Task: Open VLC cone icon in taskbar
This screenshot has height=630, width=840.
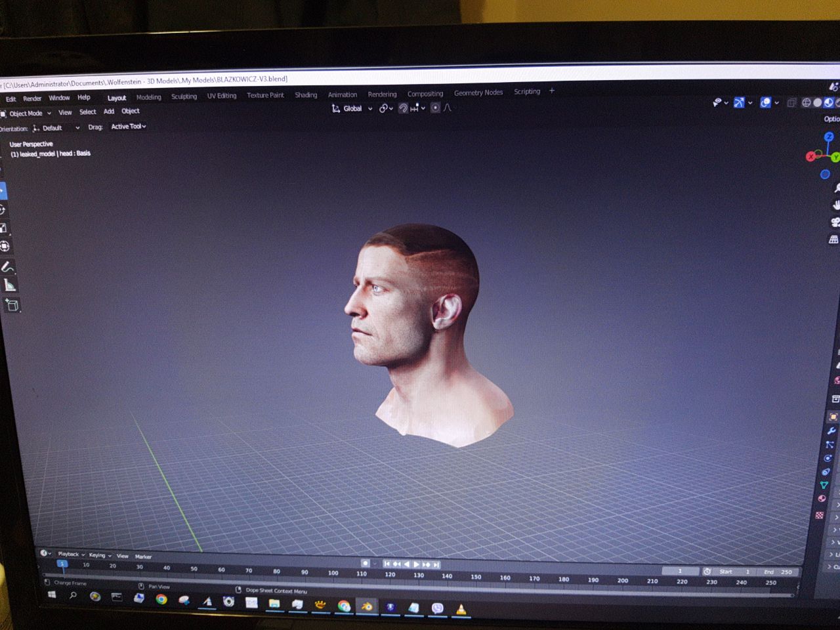Action: coord(461,609)
